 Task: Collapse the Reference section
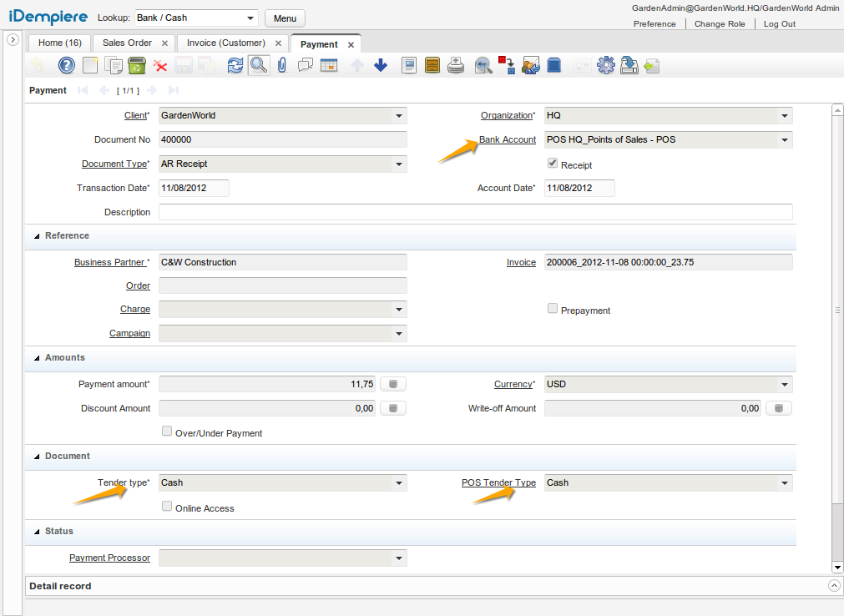[x=37, y=236]
